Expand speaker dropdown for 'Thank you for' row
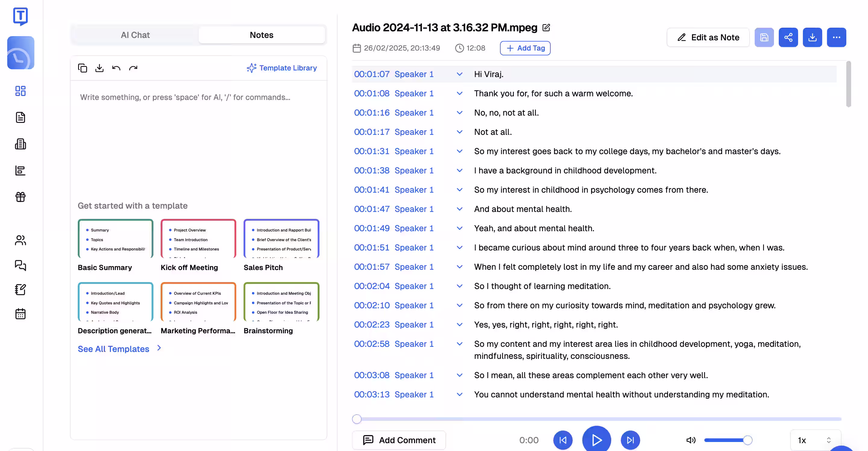Viewport: 868px width, 451px height. (x=459, y=93)
